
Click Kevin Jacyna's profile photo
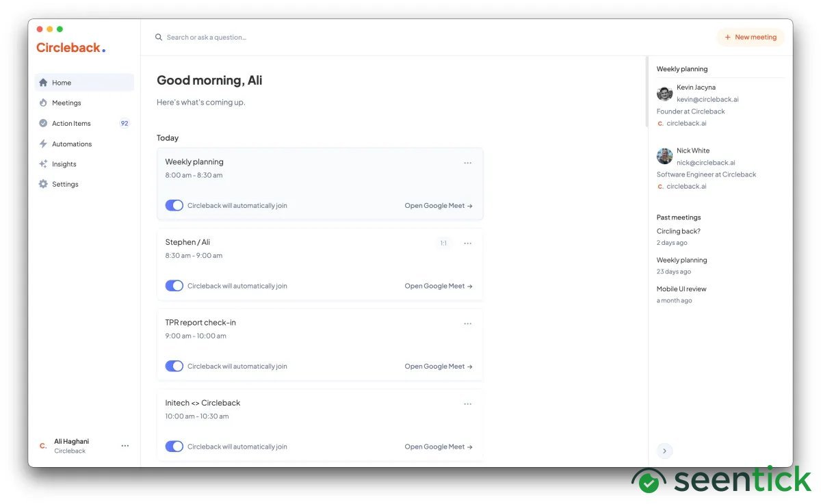664,93
